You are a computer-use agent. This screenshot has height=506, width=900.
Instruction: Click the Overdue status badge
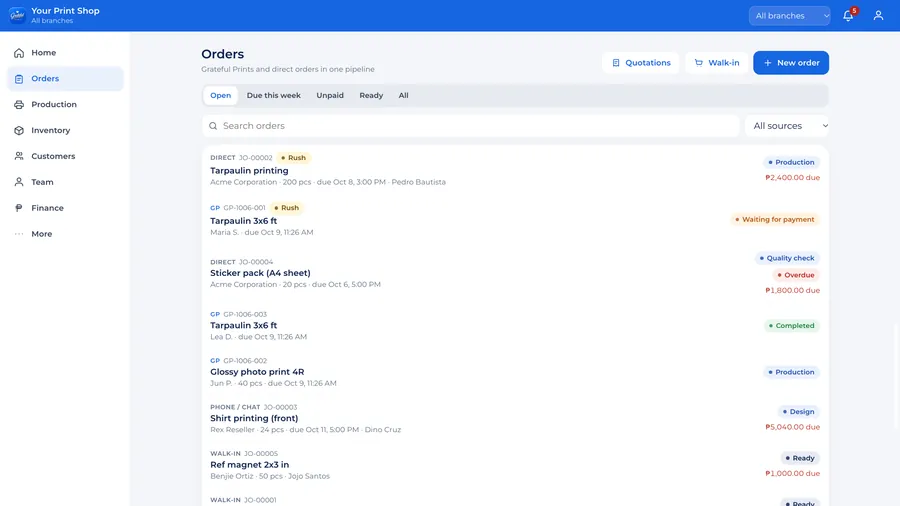click(x=796, y=275)
